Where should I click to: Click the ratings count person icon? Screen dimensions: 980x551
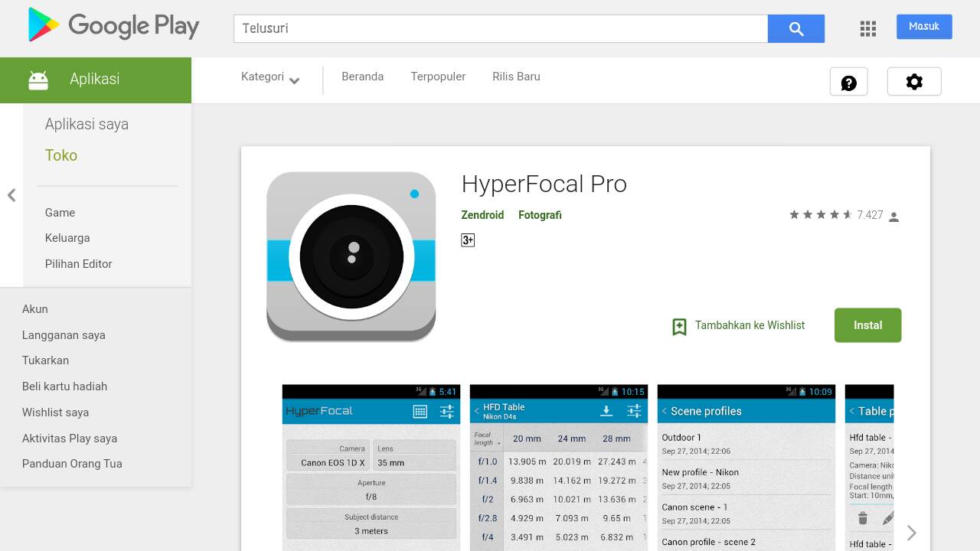point(893,217)
